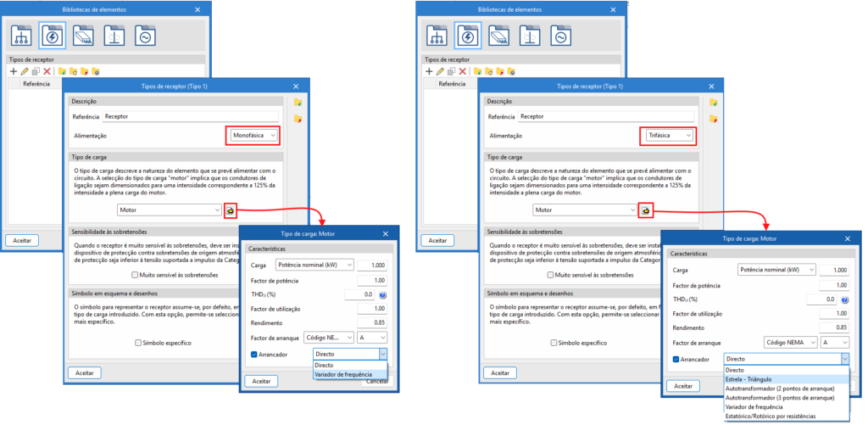The image size is (868, 425).
Task: Click Aceitar in the Monofásica 'Tipo de carga: Motor' dialog
Action: 261,381
